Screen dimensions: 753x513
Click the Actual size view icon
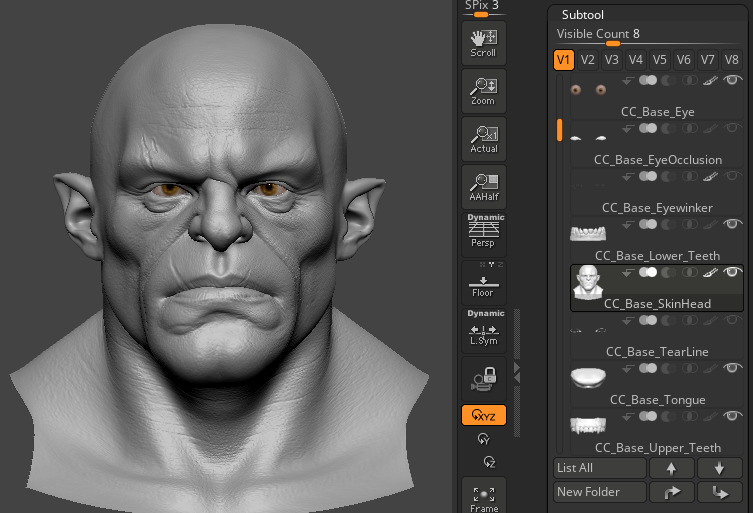[484, 139]
